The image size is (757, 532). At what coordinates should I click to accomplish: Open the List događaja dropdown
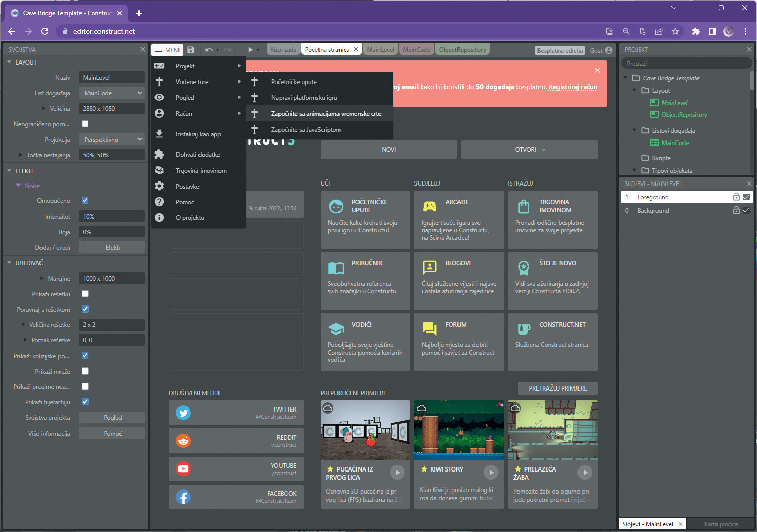[x=112, y=93]
